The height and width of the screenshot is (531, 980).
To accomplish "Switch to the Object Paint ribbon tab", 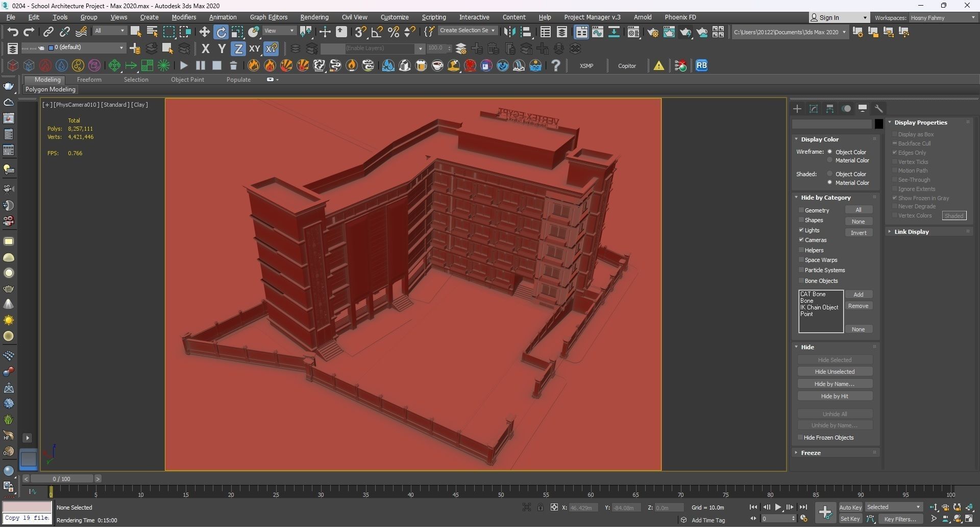I will tap(187, 80).
